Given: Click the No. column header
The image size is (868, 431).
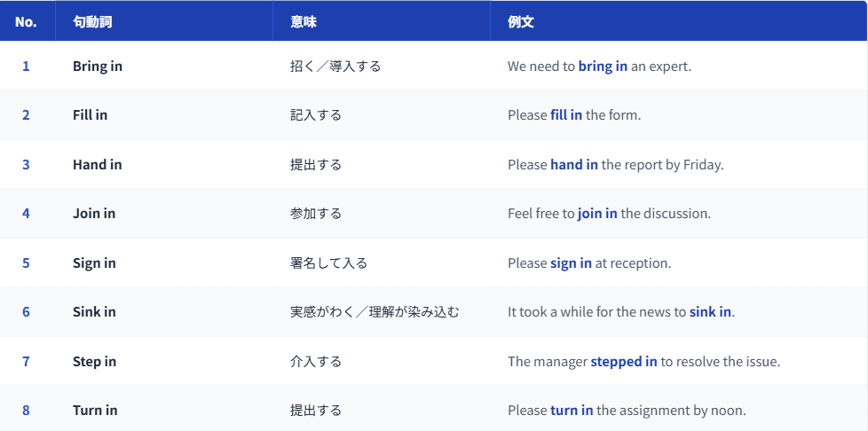Looking at the screenshot, I should coord(26,21).
